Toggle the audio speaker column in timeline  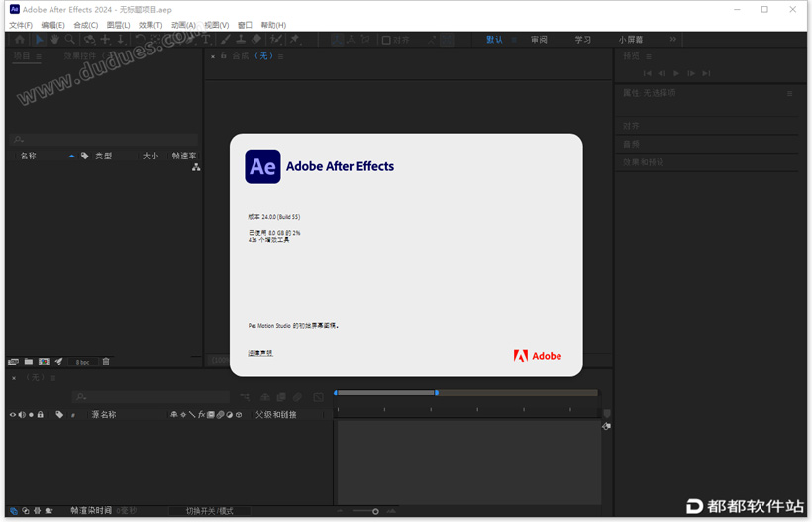(22, 415)
